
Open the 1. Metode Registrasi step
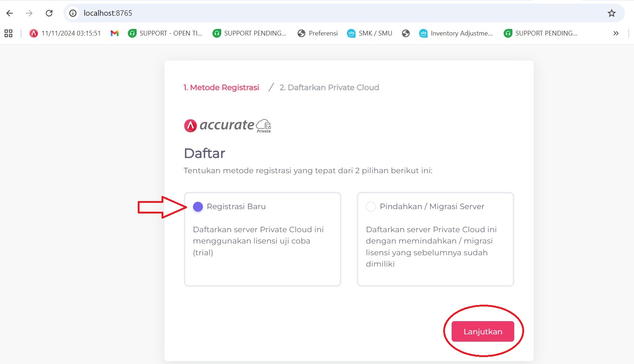tap(221, 88)
